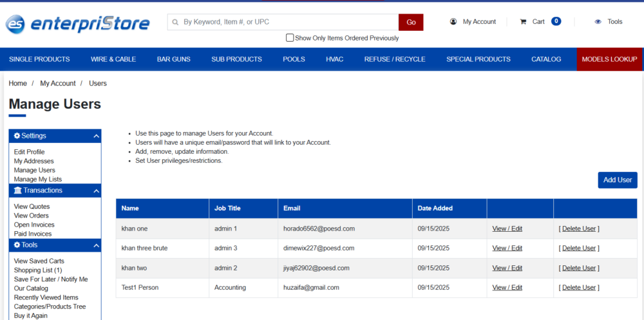The height and width of the screenshot is (320, 644).
Task: Click the Go search button
Action: click(411, 22)
